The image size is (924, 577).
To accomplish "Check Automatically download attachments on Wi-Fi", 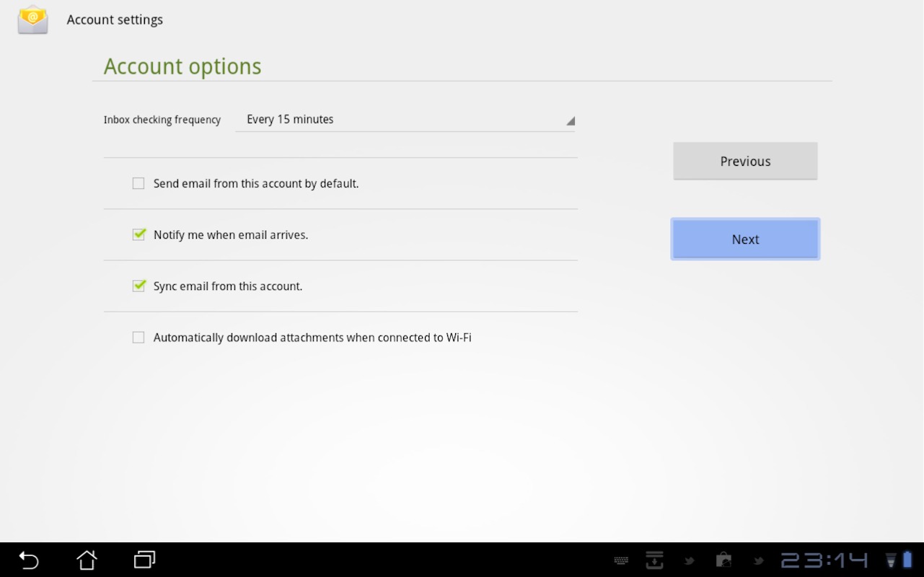I will (x=138, y=338).
